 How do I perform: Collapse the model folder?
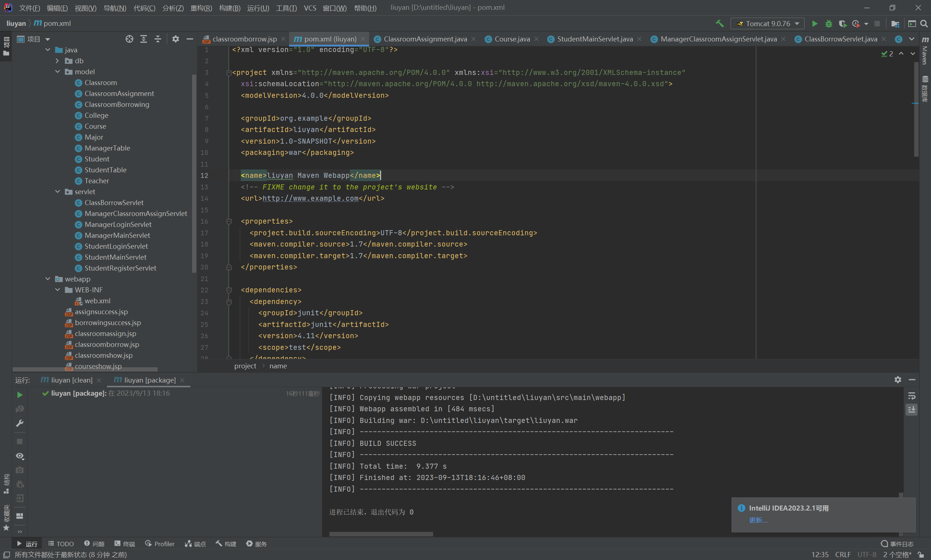pos(58,72)
